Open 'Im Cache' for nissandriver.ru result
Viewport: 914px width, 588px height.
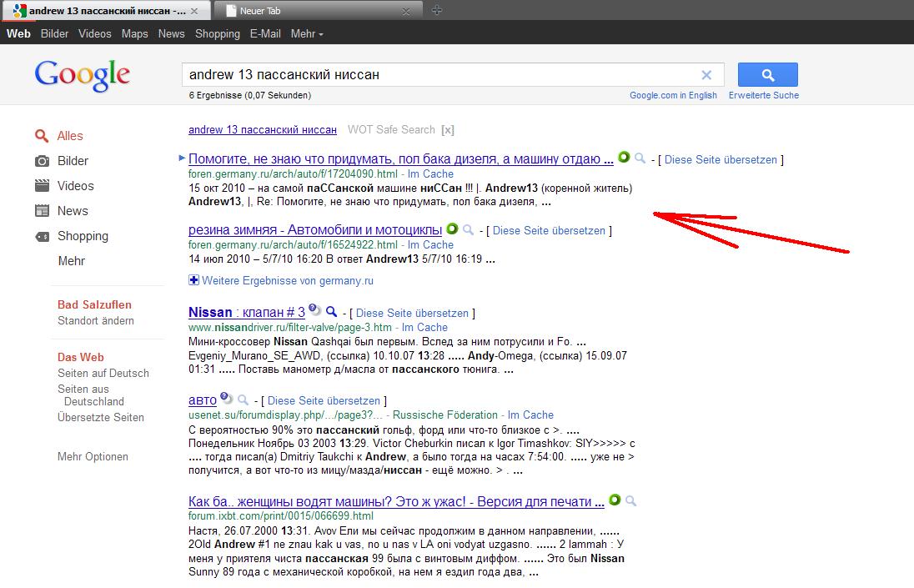[x=424, y=328]
